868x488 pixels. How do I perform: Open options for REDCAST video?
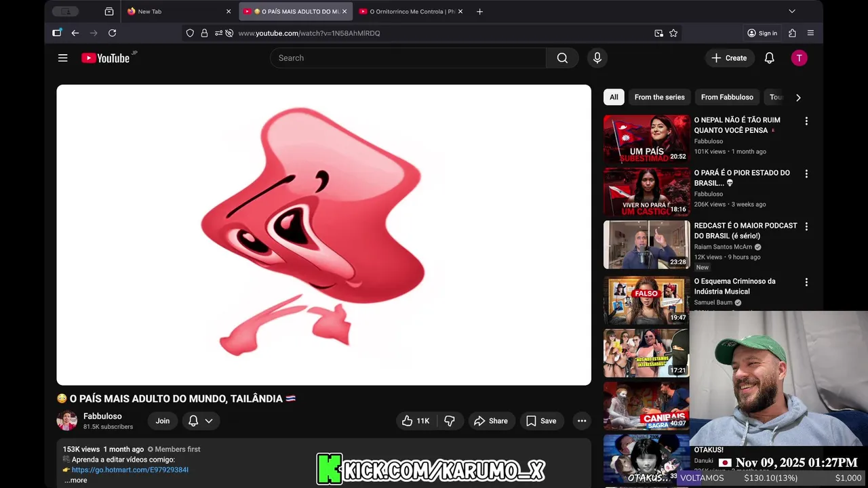[x=806, y=227]
